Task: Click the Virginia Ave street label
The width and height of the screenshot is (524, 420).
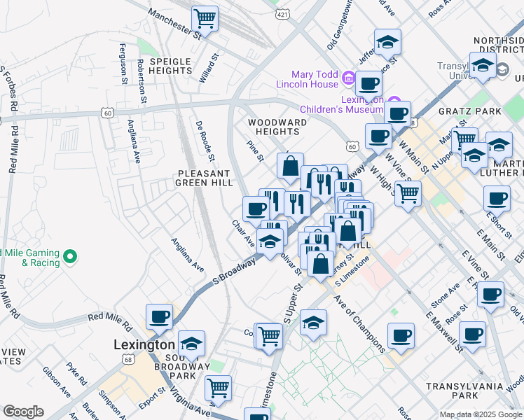Action: [x=189, y=402]
